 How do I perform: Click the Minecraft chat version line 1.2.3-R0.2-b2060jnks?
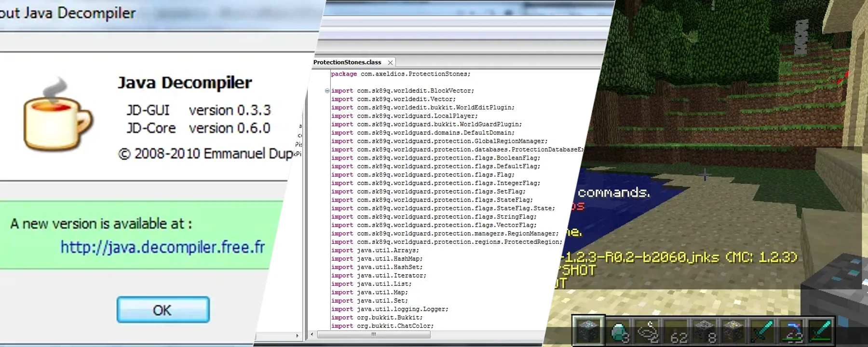[x=679, y=257]
